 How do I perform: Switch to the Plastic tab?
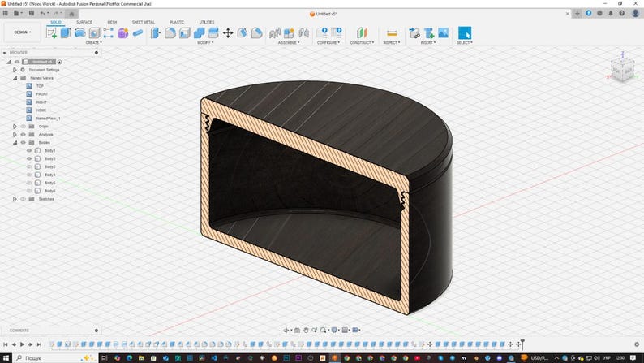click(177, 22)
